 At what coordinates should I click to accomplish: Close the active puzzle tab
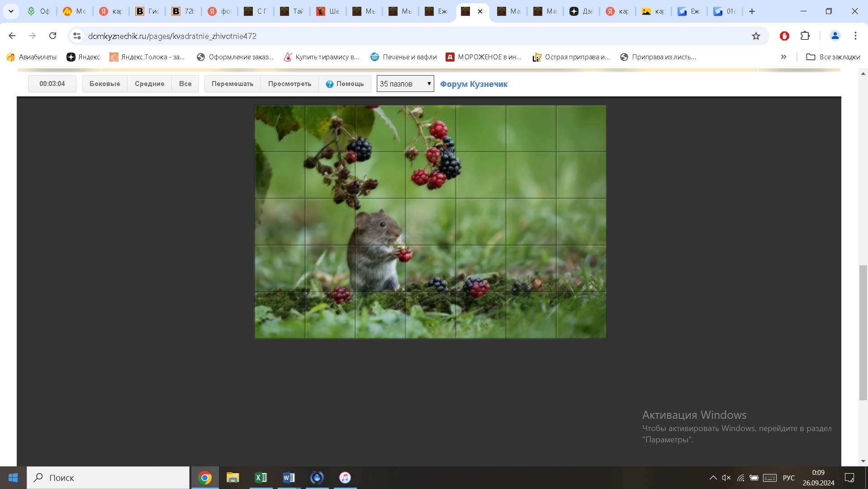point(480,11)
